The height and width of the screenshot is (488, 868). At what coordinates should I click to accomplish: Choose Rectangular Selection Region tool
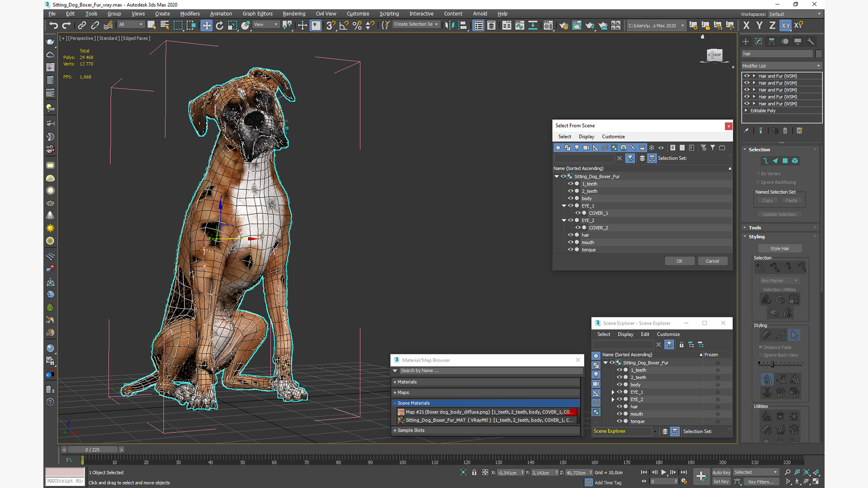pyautogui.click(x=178, y=25)
